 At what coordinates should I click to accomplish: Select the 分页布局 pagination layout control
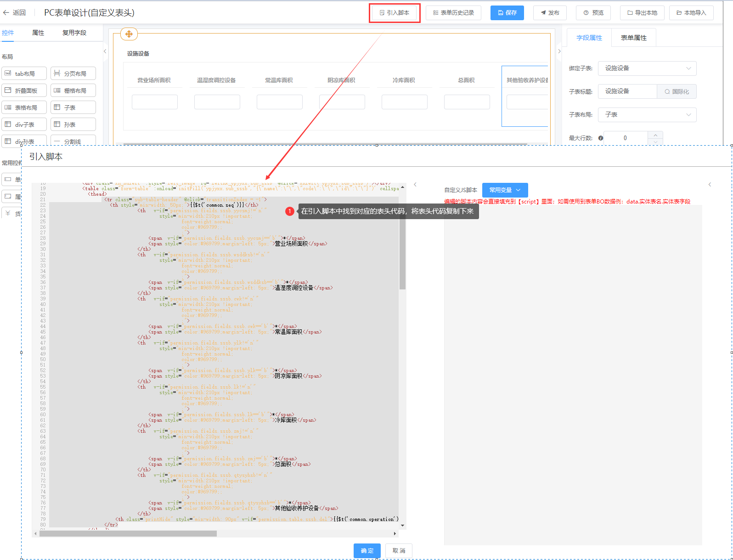(x=73, y=74)
